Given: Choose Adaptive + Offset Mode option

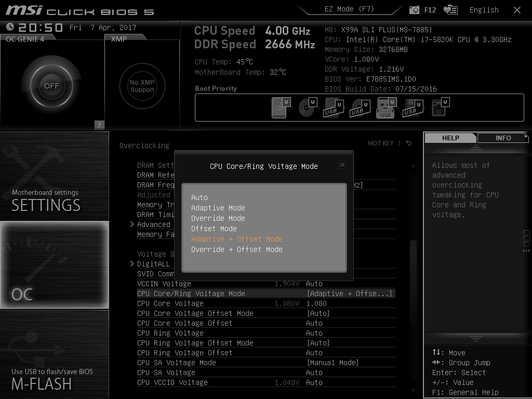Looking at the screenshot, I should click(x=236, y=239).
